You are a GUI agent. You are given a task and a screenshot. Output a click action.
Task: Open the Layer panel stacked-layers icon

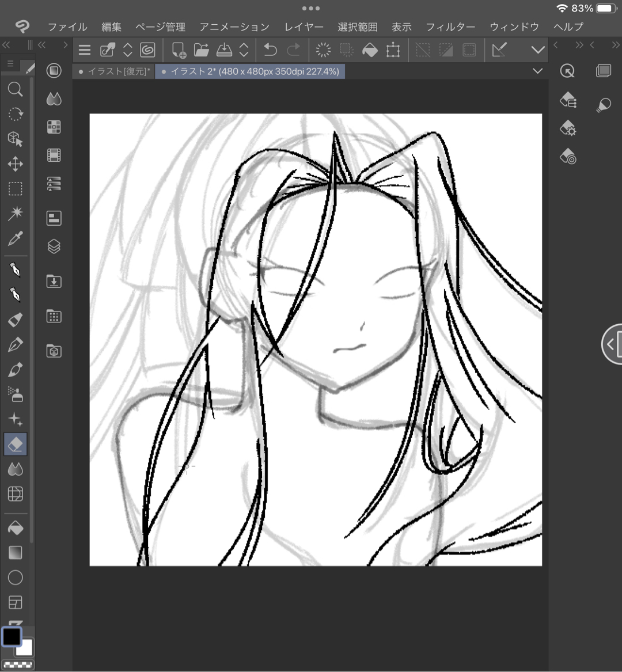click(x=54, y=246)
